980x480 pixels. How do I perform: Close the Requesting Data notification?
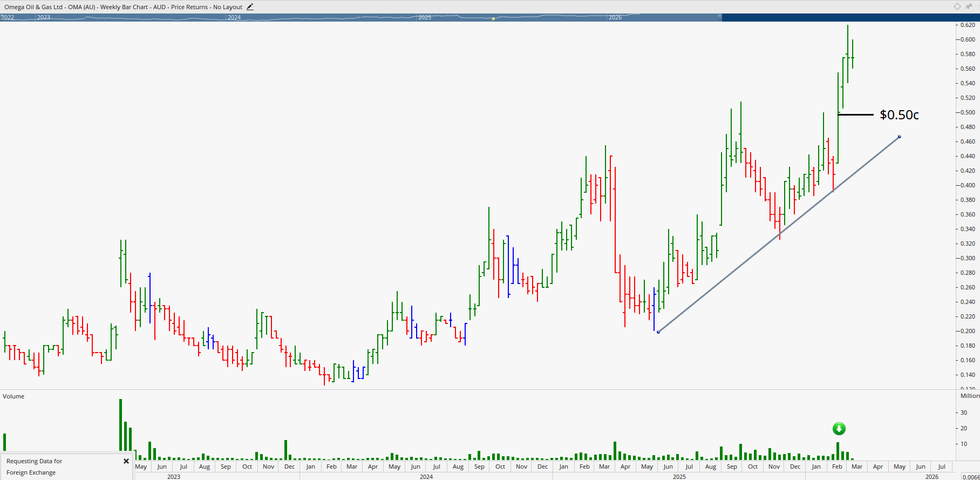pyautogui.click(x=126, y=461)
